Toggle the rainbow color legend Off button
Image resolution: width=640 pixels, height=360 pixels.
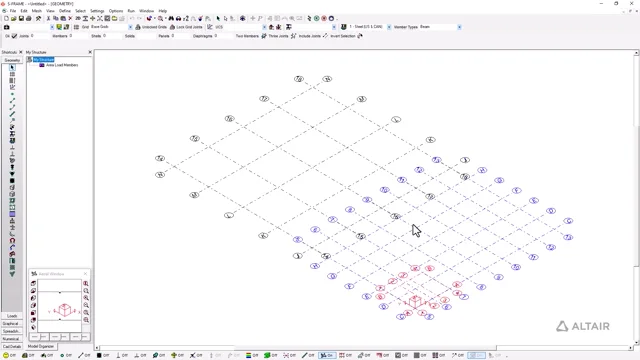tap(252, 356)
